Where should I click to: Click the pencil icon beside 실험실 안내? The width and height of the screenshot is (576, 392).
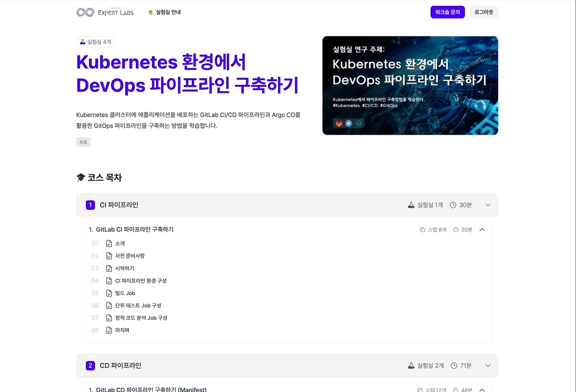(151, 13)
